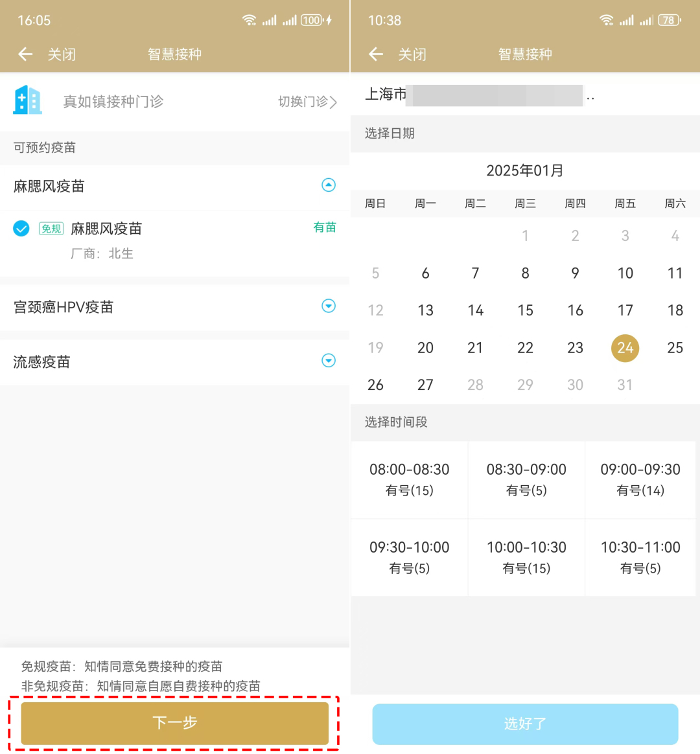This screenshot has width=700, height=754.
Task: Pick January 15 on the calendar
Action: coord(525,310)
